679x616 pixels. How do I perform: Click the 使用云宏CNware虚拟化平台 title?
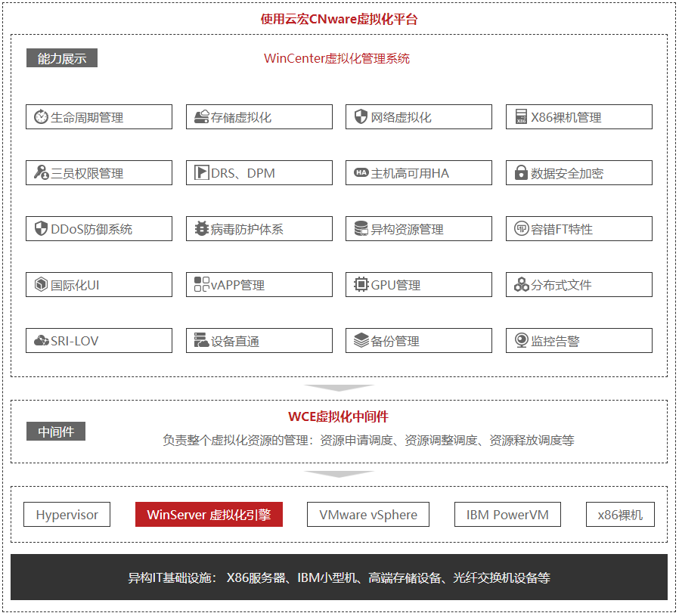(x=339, y=19)
